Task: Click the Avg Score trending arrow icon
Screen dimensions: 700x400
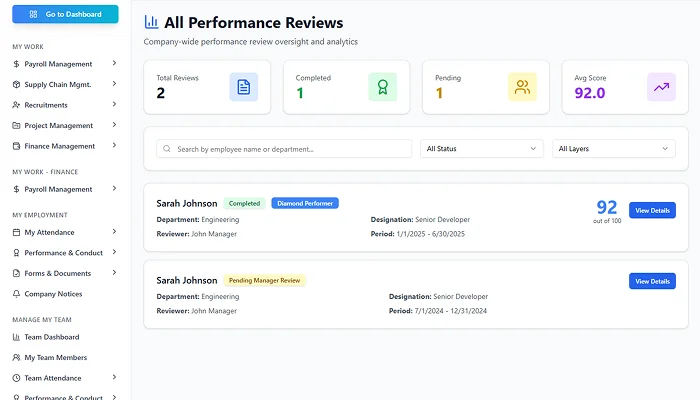Action: click(x=661, y=87)
